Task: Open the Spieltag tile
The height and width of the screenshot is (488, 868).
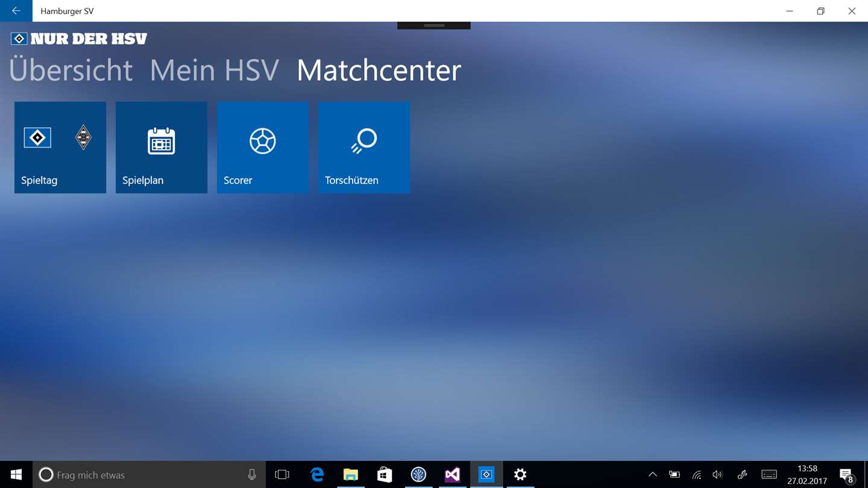Action: coord(60,148)
